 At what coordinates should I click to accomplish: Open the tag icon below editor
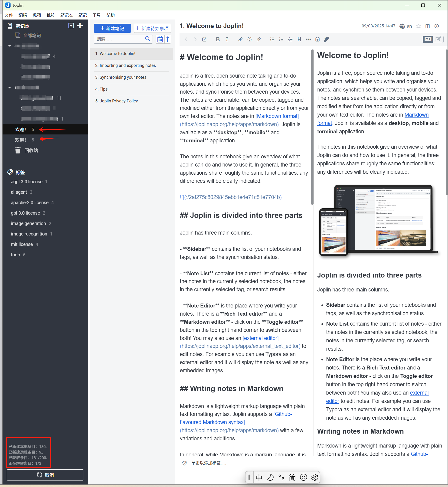(x=184, y=463)
